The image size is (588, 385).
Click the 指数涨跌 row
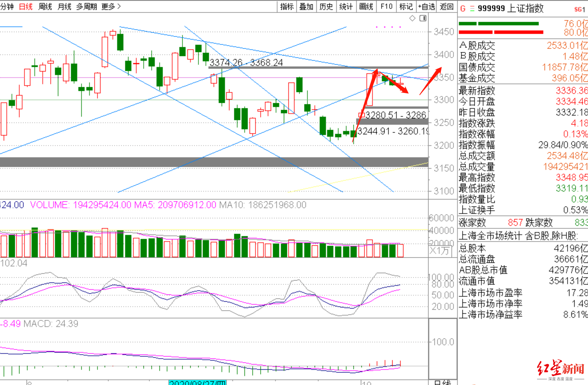[x=523, y=123]
